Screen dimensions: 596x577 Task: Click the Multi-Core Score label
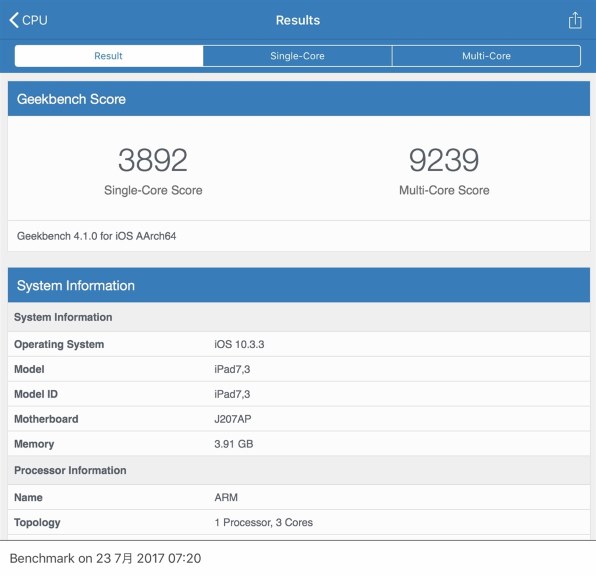click(x=444, y=190)
